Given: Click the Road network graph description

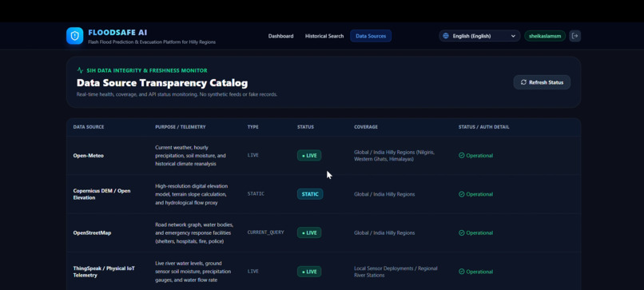Looking at the screenshot, I should click(x=194, y=233).
